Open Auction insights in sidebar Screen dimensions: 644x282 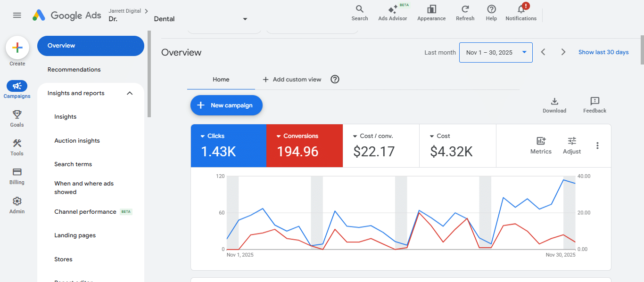click(x=77, y=141)
